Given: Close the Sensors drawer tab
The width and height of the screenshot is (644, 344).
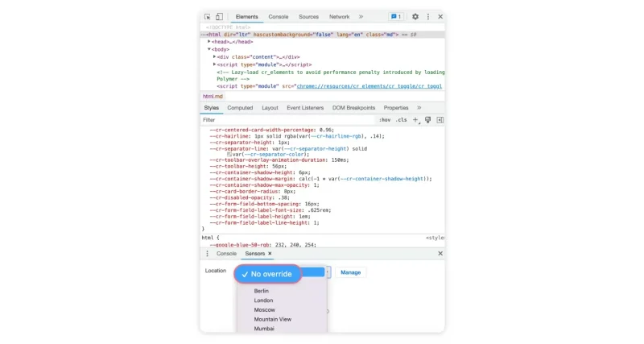Looking at the screenshot, I should [x=270, y=254].
